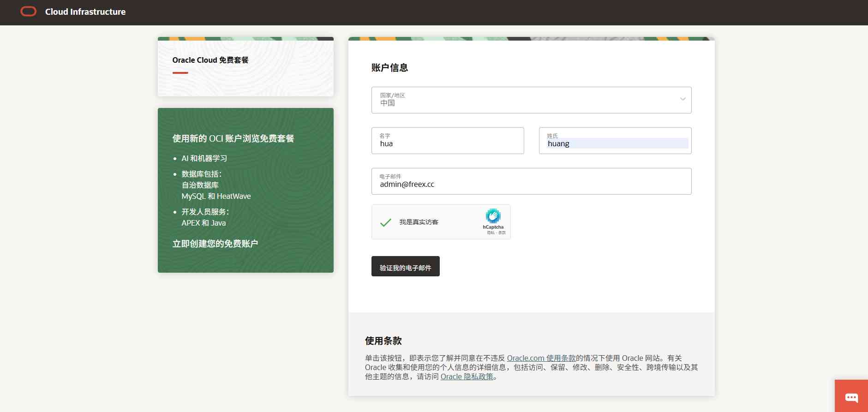Open the live chat bubble icon

[851, 397]
